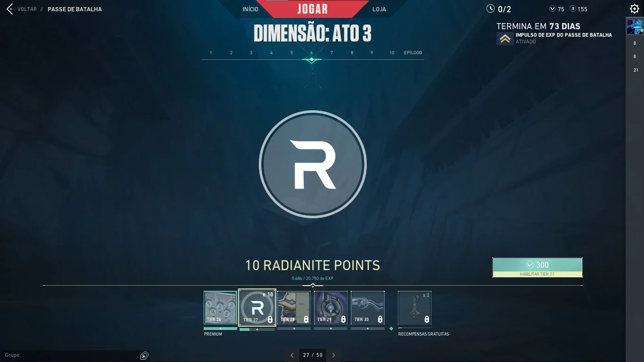644x362 pixels.
Task: Click the lock on free rewards card
Action: tap(427, 320)
